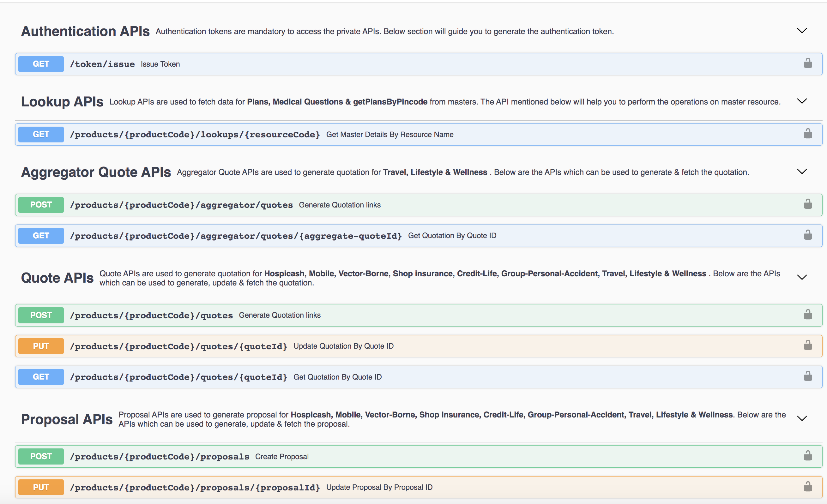Open PUT Update Quotation By Quote ID

tap(178, 346)
